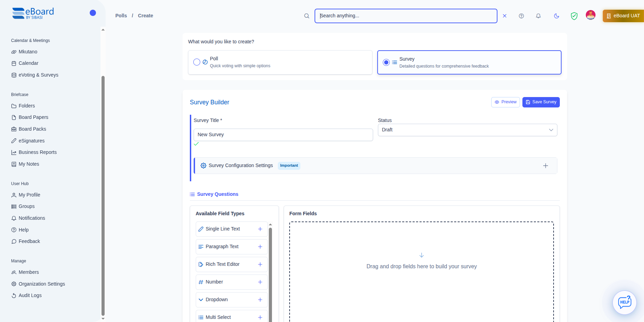Viewport: 644px width, 322px height.
Task: Click the Preview button
Action: (505, 102)
